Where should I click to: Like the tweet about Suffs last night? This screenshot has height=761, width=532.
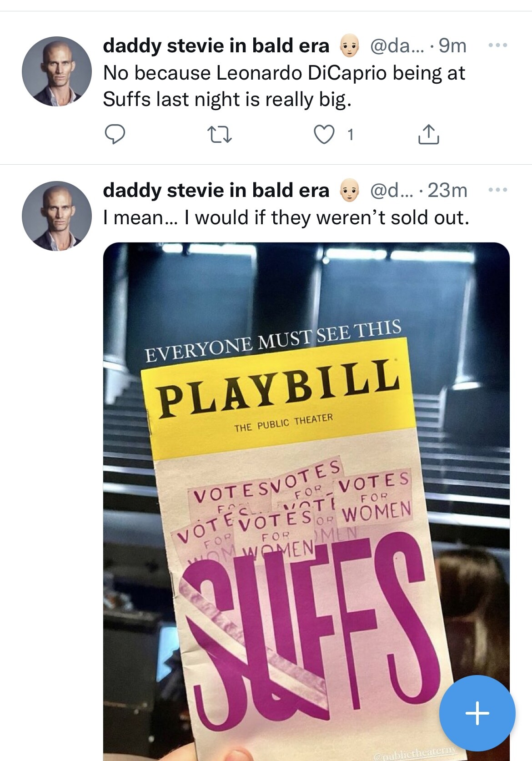click(x=324, y=135)
